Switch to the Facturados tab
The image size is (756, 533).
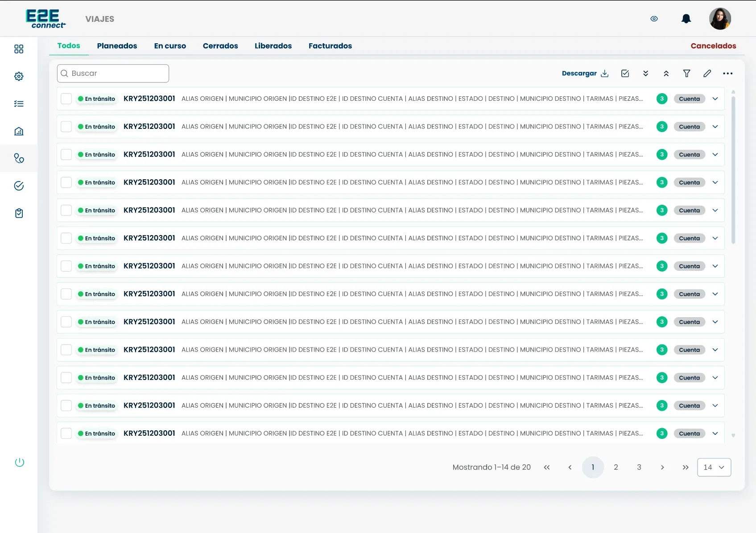tap(330, 46)
